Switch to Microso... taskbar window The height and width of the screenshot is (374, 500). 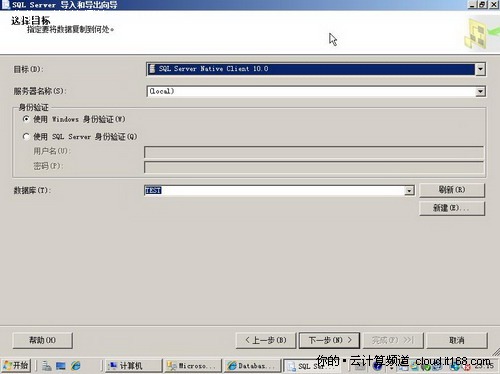(193, 366)
